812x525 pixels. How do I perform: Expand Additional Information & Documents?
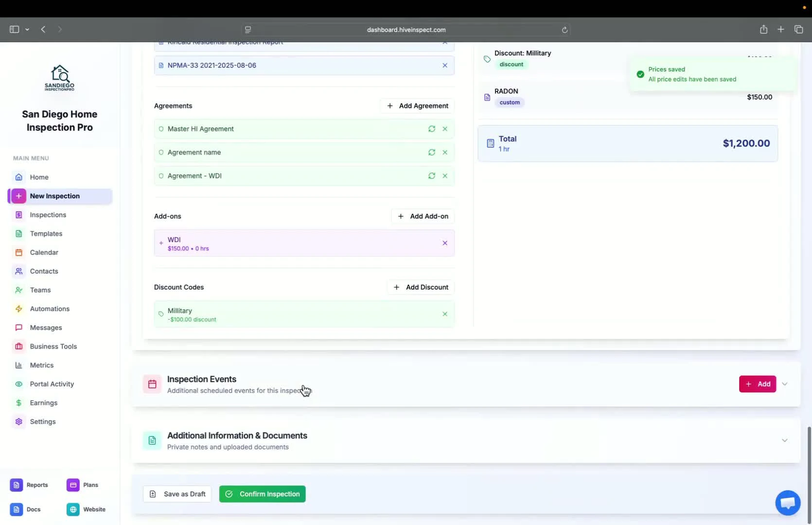point(784,440)
